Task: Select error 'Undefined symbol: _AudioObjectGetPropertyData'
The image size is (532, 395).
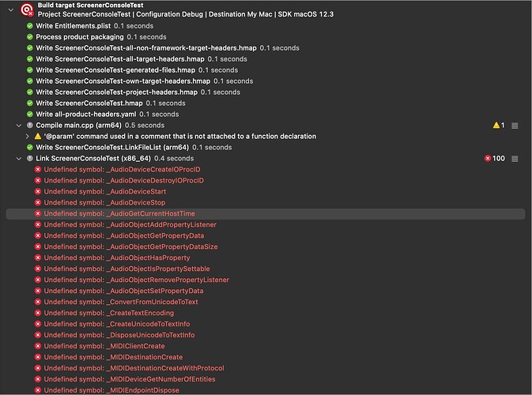Action: [124, 235]
